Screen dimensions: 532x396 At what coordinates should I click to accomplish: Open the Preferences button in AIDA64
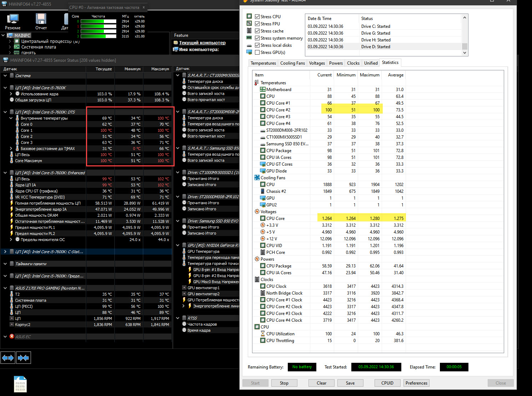[416, 383]
